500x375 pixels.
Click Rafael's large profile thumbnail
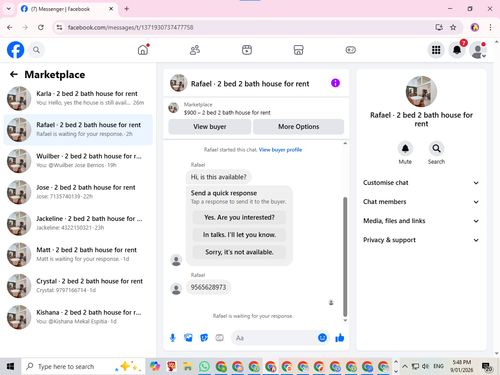(421, 91)
